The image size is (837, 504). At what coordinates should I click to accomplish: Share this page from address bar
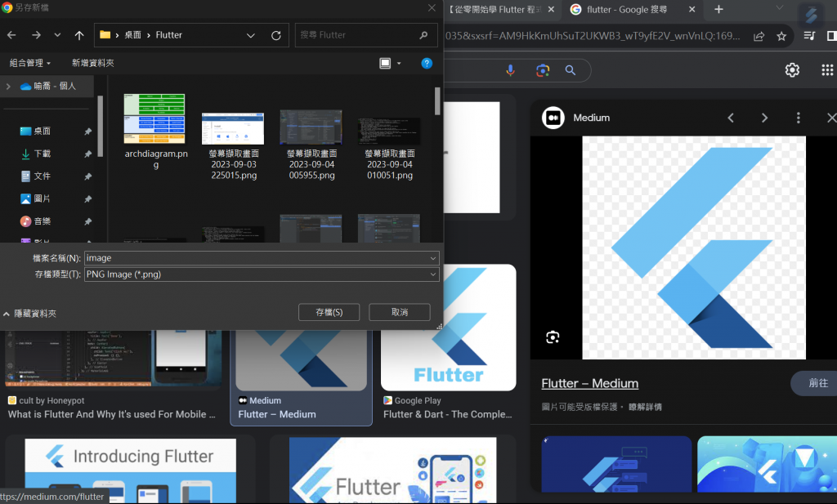[759, 36]
